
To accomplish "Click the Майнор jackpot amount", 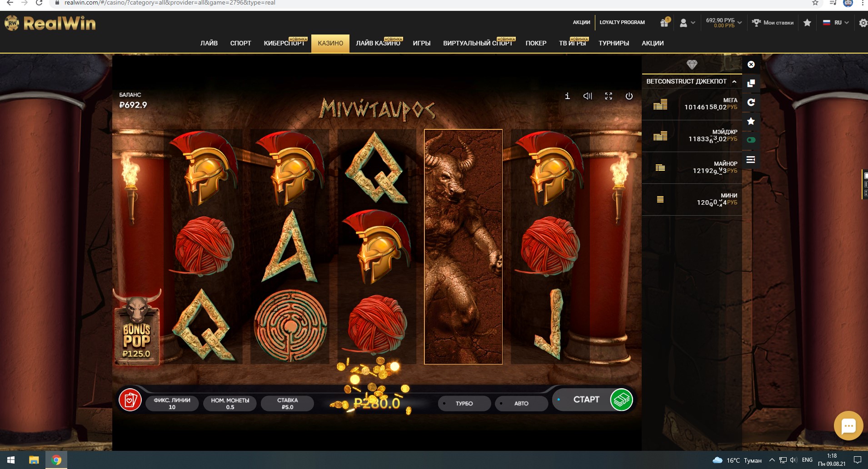I will tap(715, 171).
